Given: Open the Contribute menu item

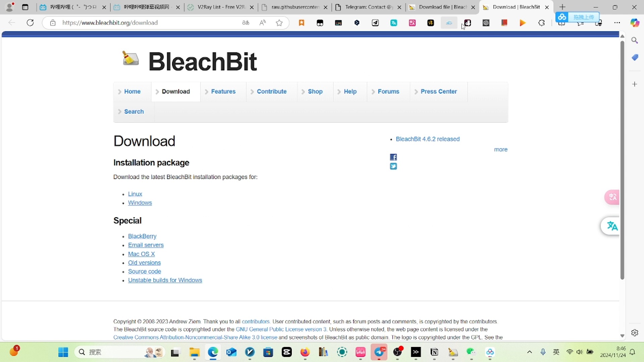Looking at the screenshot, I should pos(271,92).
